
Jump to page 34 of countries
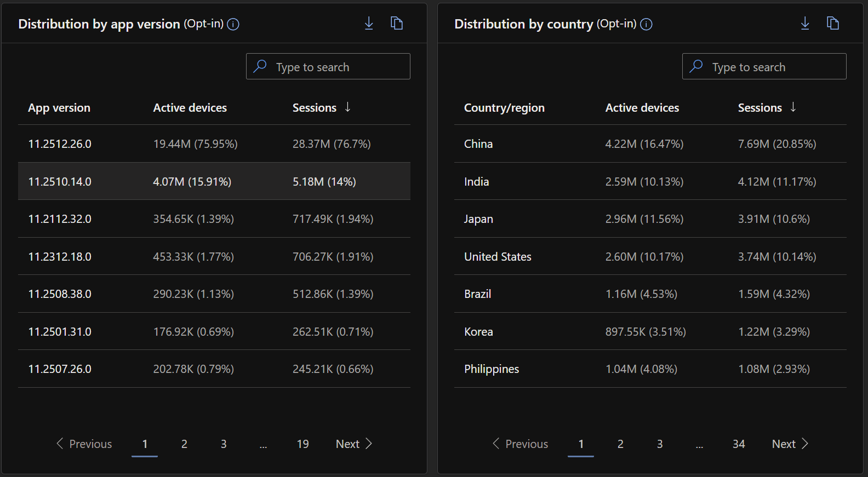click(x=739, y=444)
